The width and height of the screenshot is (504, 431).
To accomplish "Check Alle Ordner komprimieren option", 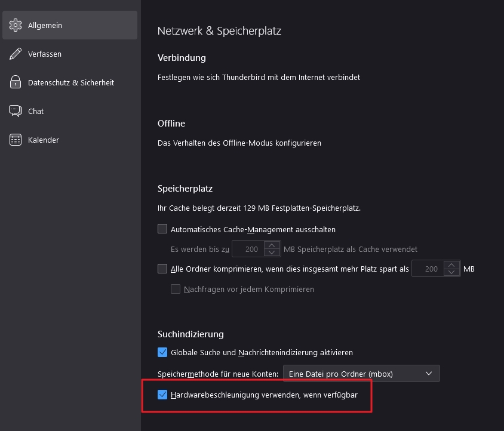I will point(162,269).
